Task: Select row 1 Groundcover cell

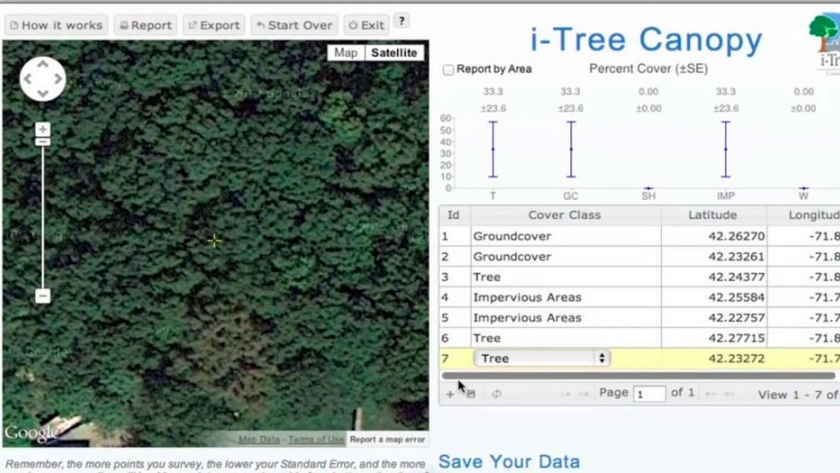Action: 566,236
